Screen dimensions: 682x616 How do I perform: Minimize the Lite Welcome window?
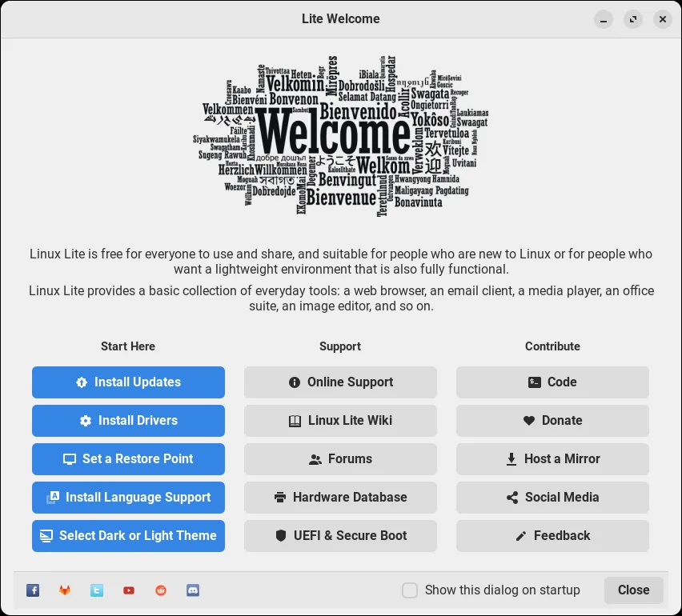pos(604,19)
